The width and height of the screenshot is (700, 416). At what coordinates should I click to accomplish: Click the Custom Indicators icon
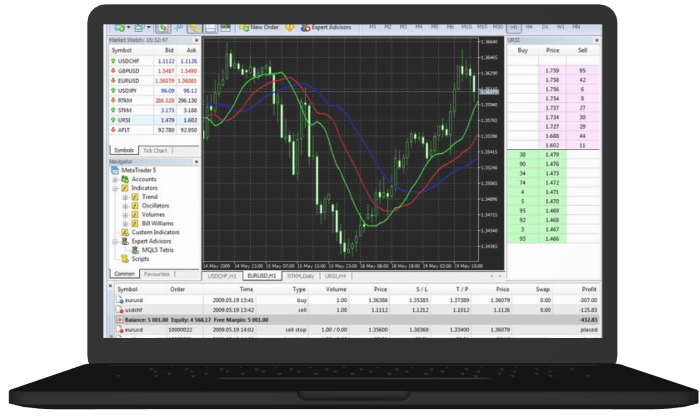pos(125,232)
